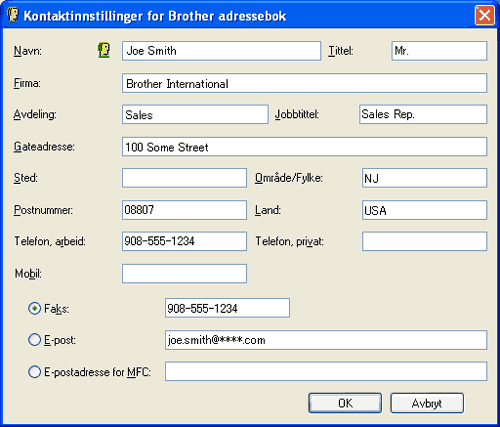Screen dimensions: 500x427
Task: Click the Område/Fylke: label
Action: coord(289,178)
